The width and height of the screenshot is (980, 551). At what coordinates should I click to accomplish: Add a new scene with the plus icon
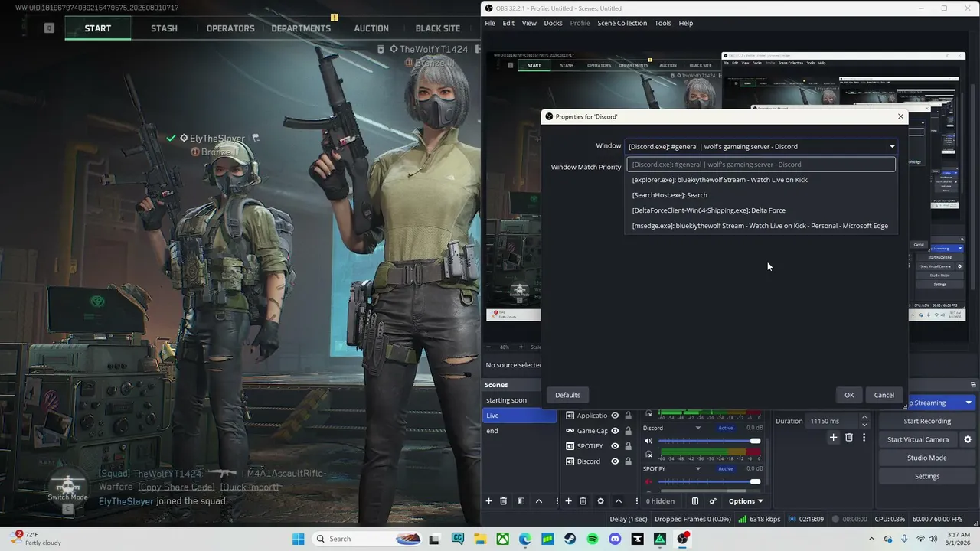click(x=488, y=501)
